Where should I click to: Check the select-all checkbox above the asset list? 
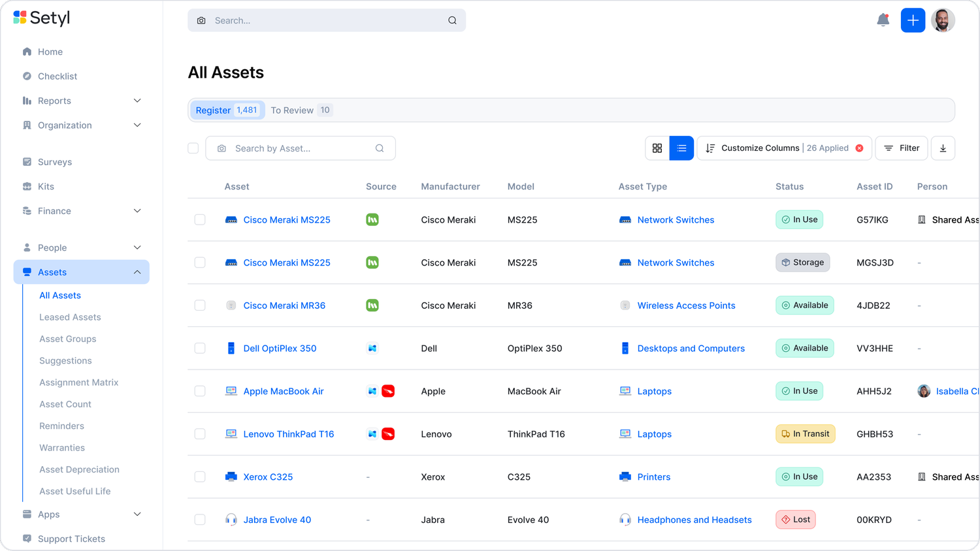(x=193, y=148)
